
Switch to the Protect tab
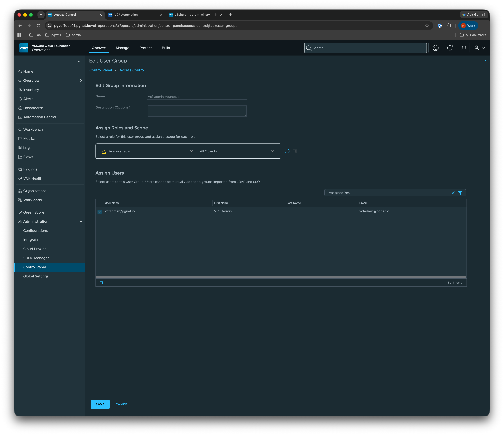146,48
